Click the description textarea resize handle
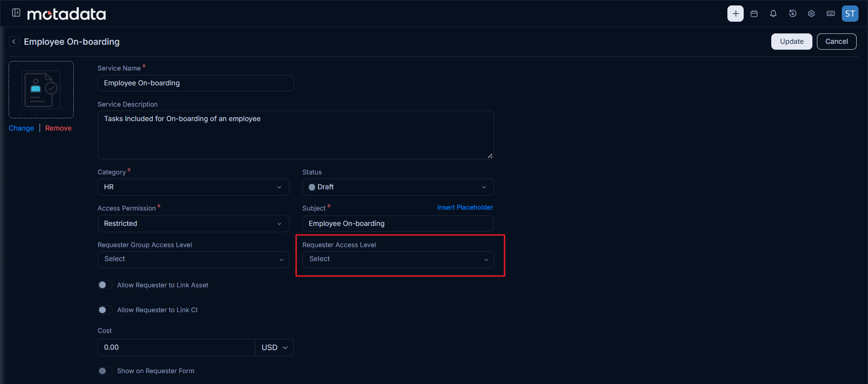Viewport: 868px width, 384px height. coord(490,156)
